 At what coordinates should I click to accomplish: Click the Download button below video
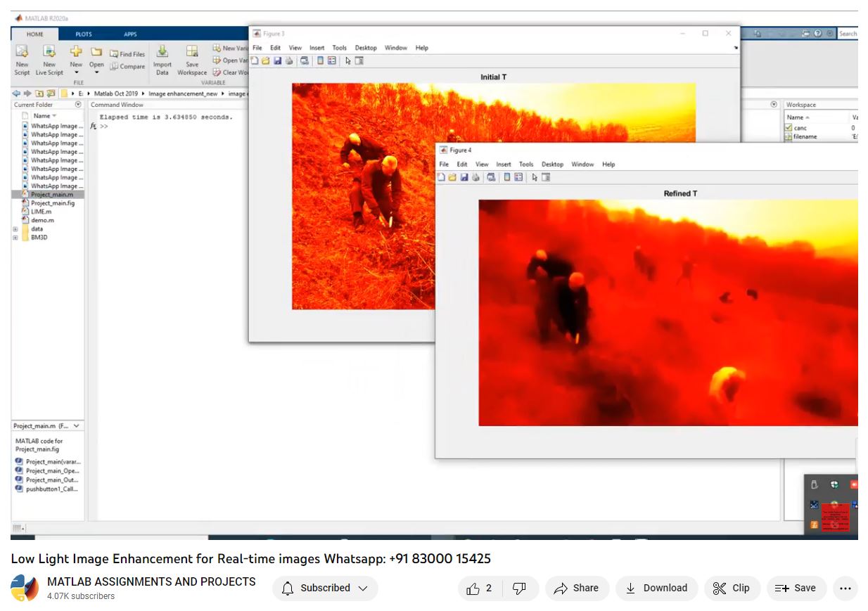656,589
